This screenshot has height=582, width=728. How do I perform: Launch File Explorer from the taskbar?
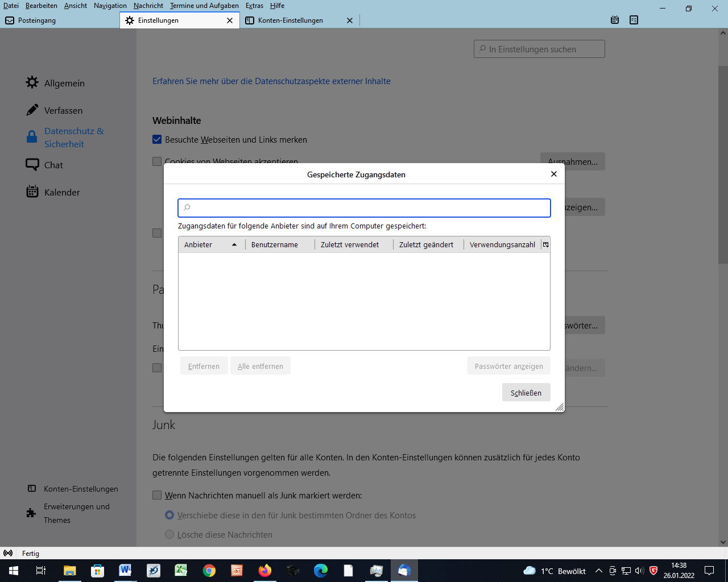(69, 571)
